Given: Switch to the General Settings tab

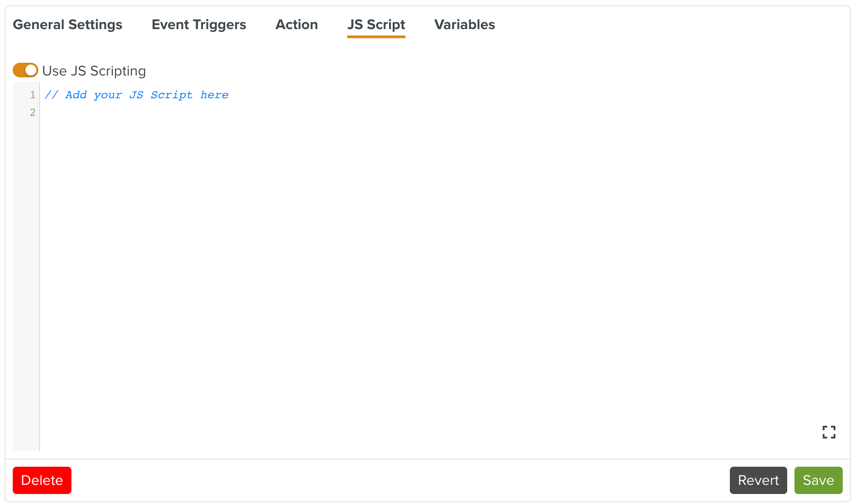Looking at the screenshot, I should click(67, 25).
